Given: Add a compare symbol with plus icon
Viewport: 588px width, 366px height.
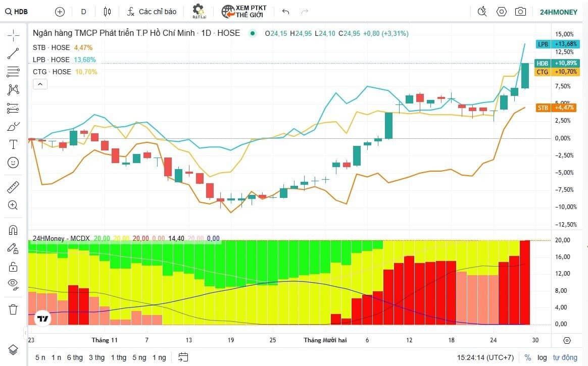Looking at the screenshot, I should click(x=60, y=12).
